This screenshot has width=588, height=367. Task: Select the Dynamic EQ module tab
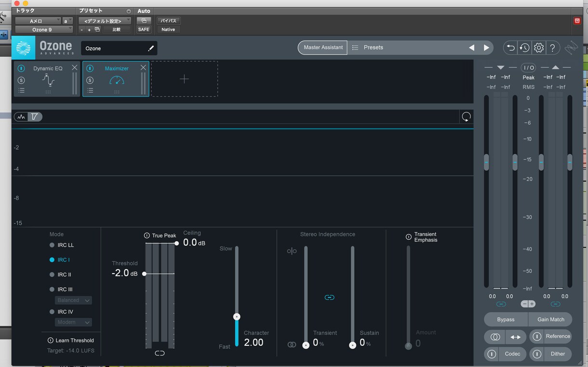pyautogui.click(x=47, y=79)
